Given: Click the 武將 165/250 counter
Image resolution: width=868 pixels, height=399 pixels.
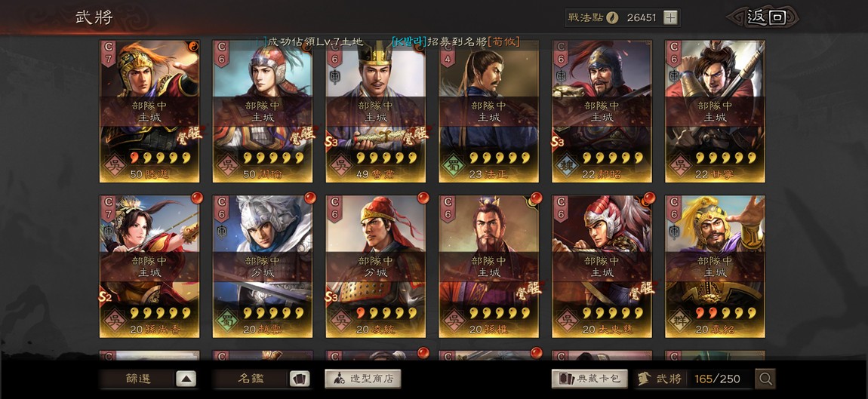Looking at the screenshot, I should [694, 379].
